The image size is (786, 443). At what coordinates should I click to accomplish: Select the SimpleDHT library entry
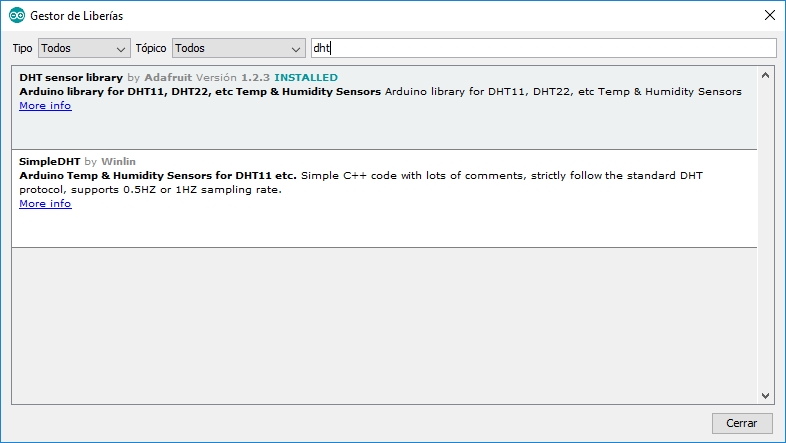[x=384, y=198]
